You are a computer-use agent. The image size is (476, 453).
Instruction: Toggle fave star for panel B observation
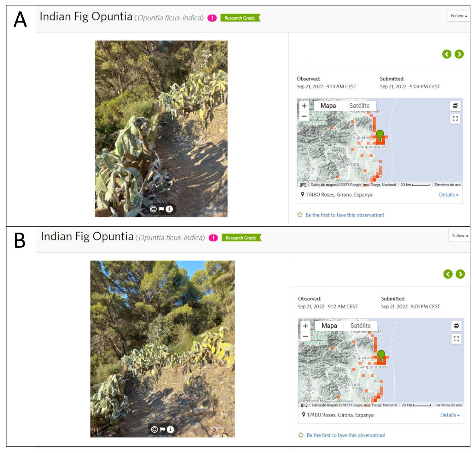(x=301, y=435)
